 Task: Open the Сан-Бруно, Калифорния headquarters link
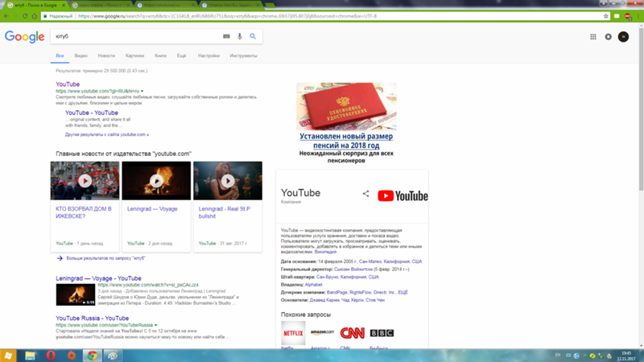tap(348, 277)
